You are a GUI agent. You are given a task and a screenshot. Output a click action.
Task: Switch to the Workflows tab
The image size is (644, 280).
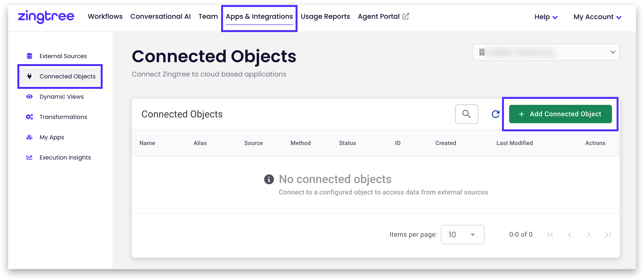click(105, 17)
